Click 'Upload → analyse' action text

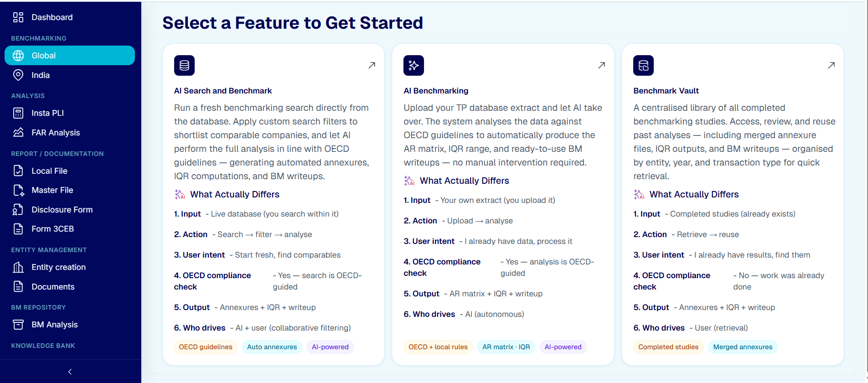coord(480,221)
